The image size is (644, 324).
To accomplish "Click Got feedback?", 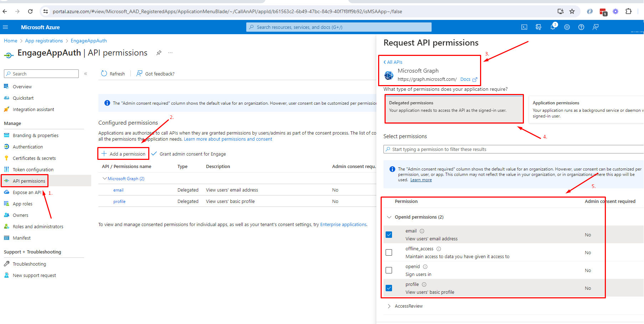I will [x=156, y=74].
